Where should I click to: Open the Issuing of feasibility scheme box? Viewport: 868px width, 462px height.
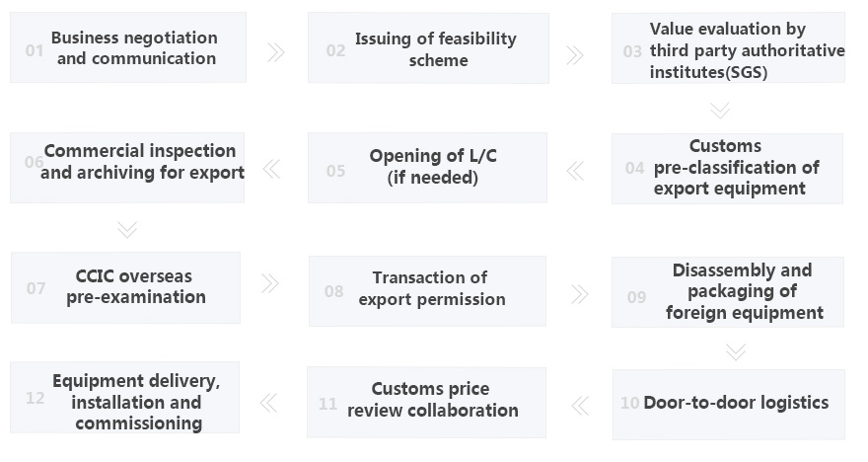[428, 48]
